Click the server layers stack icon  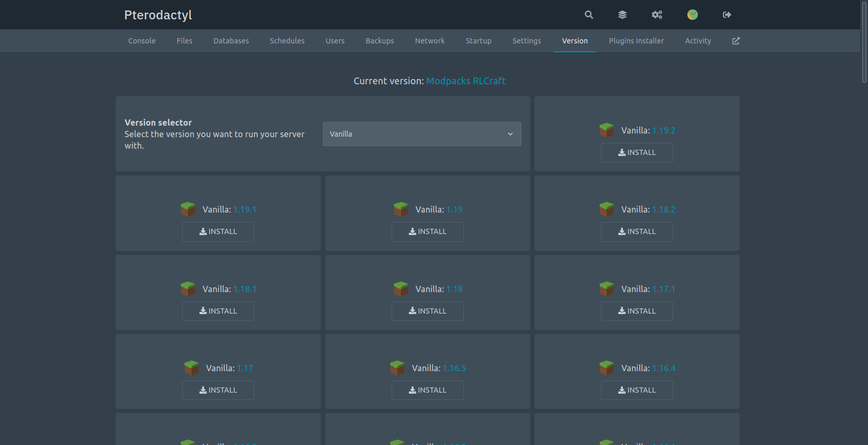click(622, 15)
